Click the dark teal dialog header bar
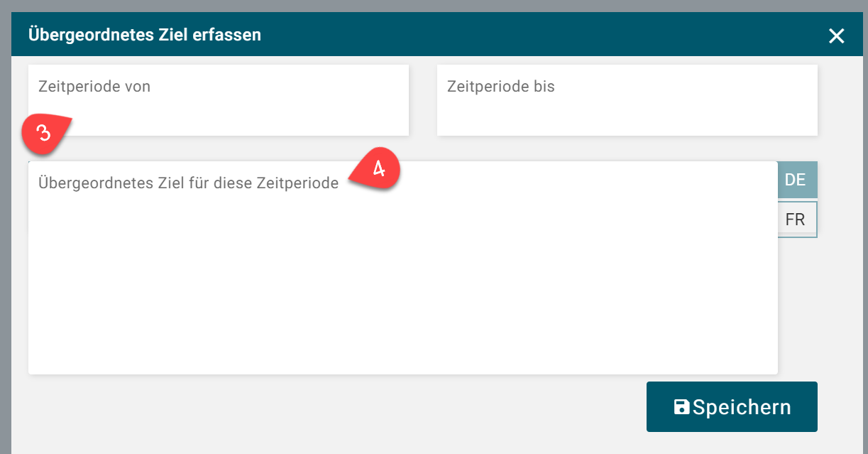Screen dimensions: 868x454 click(497, 34)
